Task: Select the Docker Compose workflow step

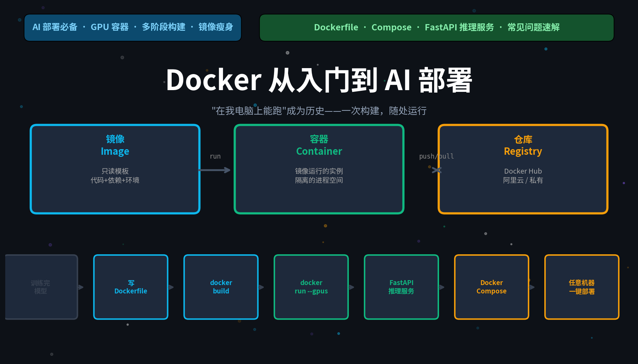Action: [x=492, y=287]
